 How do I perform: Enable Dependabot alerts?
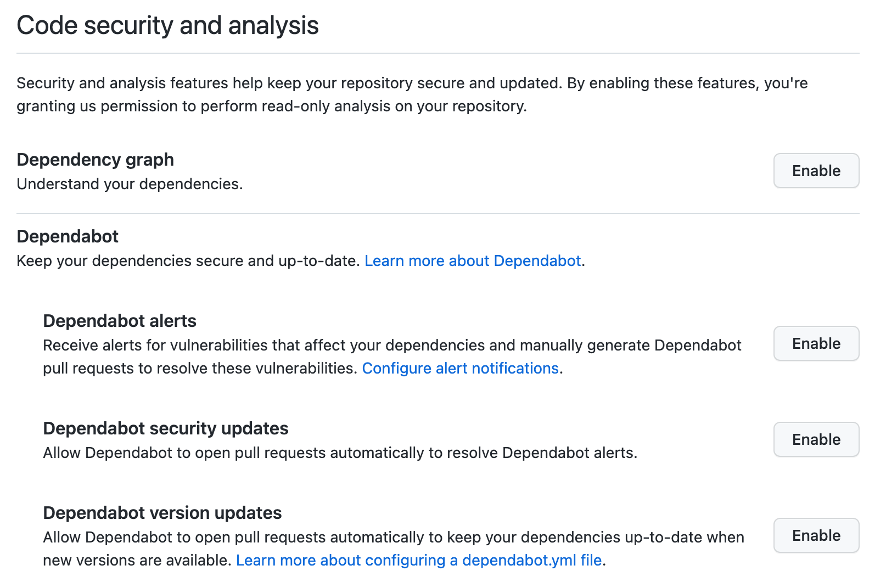(x=816, y=343)
